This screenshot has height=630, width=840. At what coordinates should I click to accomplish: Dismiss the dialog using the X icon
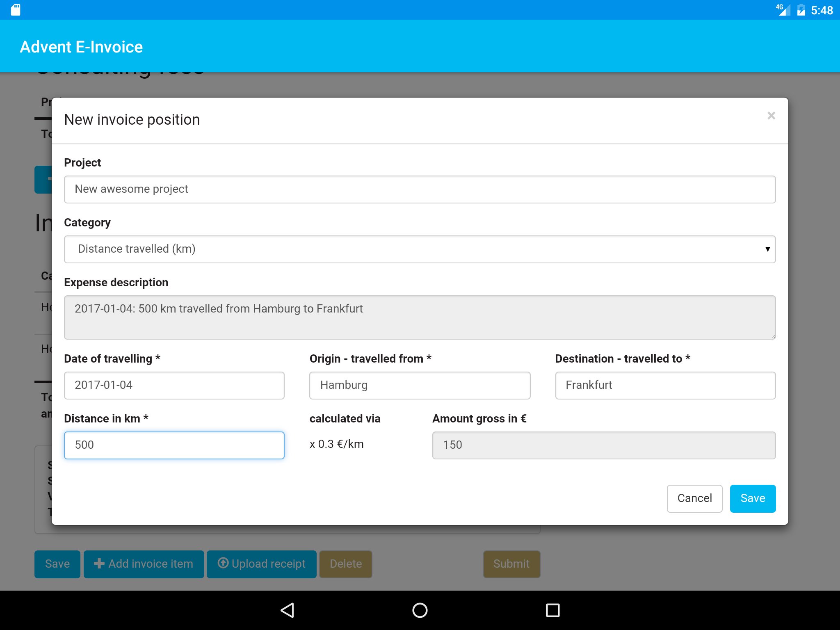[772, 116]
